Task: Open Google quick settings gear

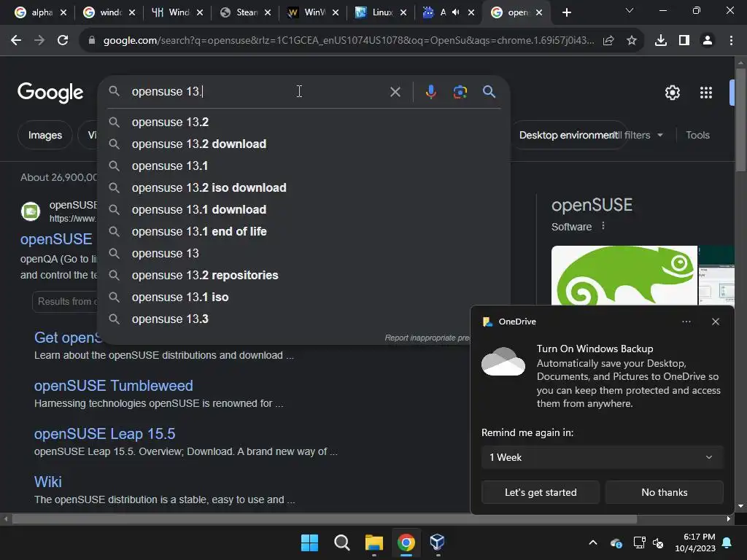Action: click(x=672, y=93)
